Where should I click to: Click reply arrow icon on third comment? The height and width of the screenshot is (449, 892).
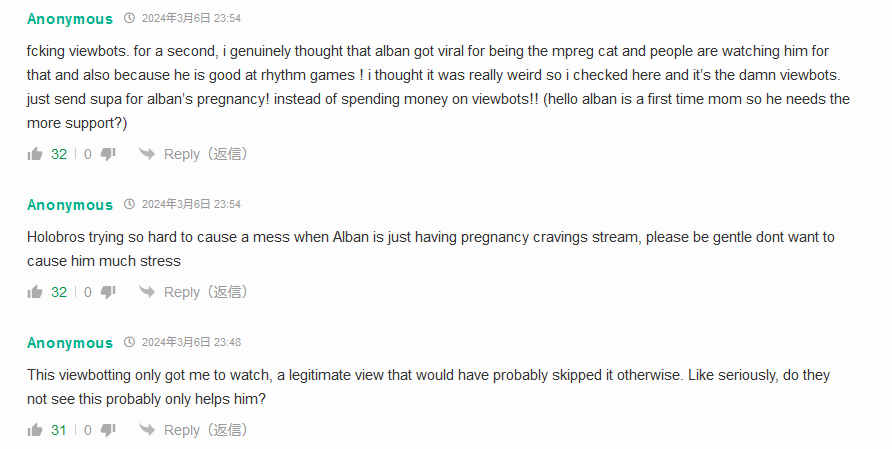pos(147,430)
